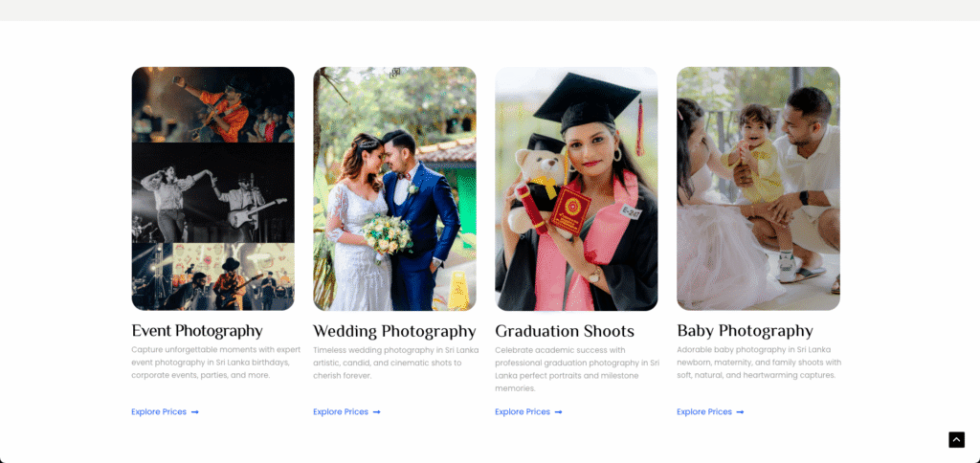Open Explore Prices under Wedding Photography
Viewport: 980px width, 463px height.
(346, 411)
